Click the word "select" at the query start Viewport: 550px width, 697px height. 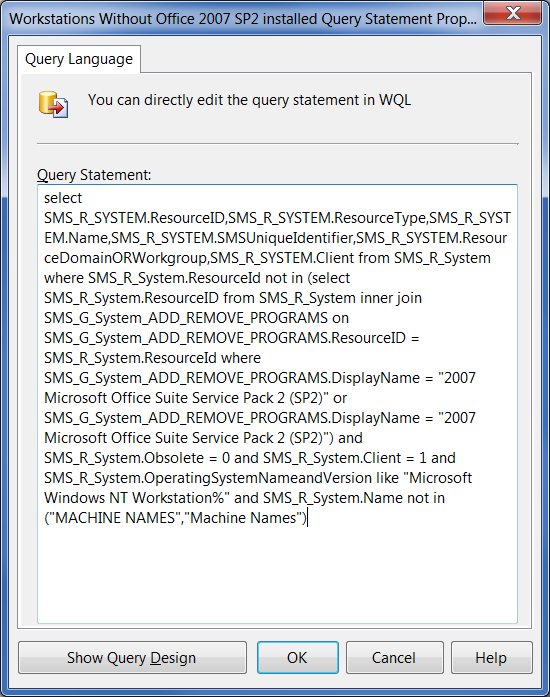coord(63,198)
